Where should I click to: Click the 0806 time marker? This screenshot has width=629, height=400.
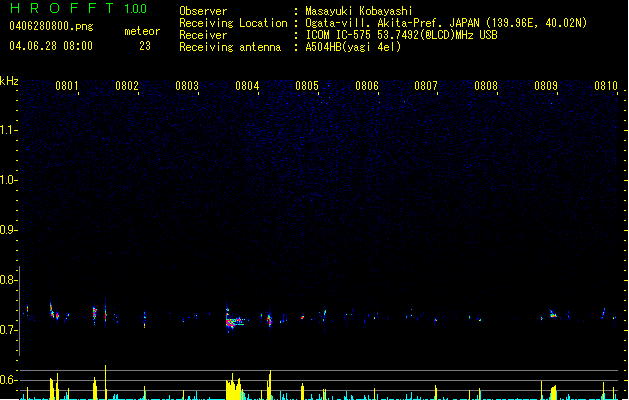pos(367,86)
